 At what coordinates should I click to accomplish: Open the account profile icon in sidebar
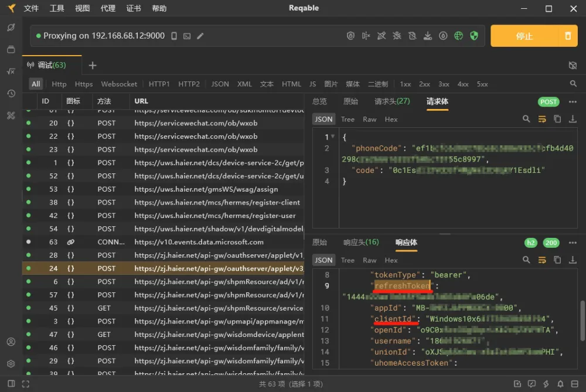11,342
